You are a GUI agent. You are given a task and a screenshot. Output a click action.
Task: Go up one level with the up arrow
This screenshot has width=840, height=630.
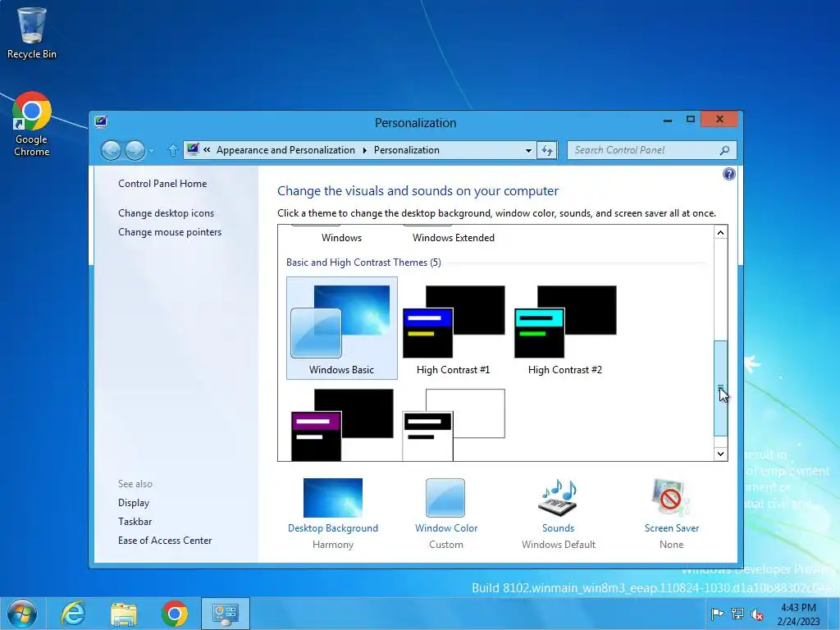[x=172, y=151]
